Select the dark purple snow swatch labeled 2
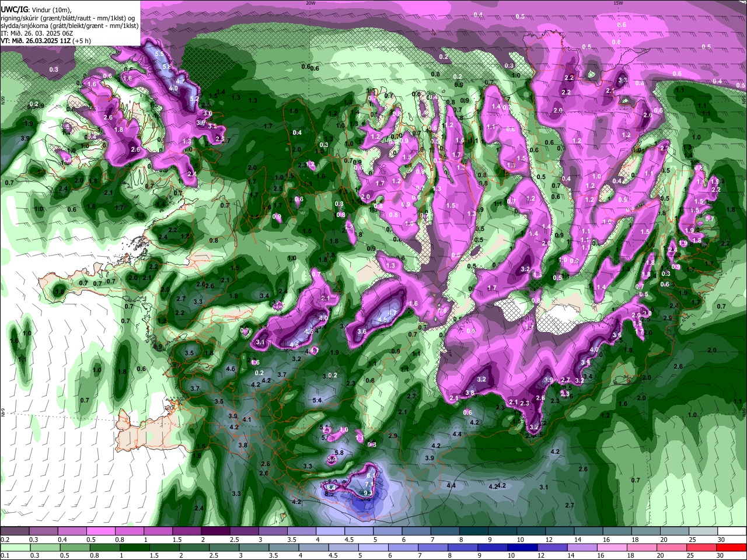Viewport: 747px width, 560px height. (215, 531)
